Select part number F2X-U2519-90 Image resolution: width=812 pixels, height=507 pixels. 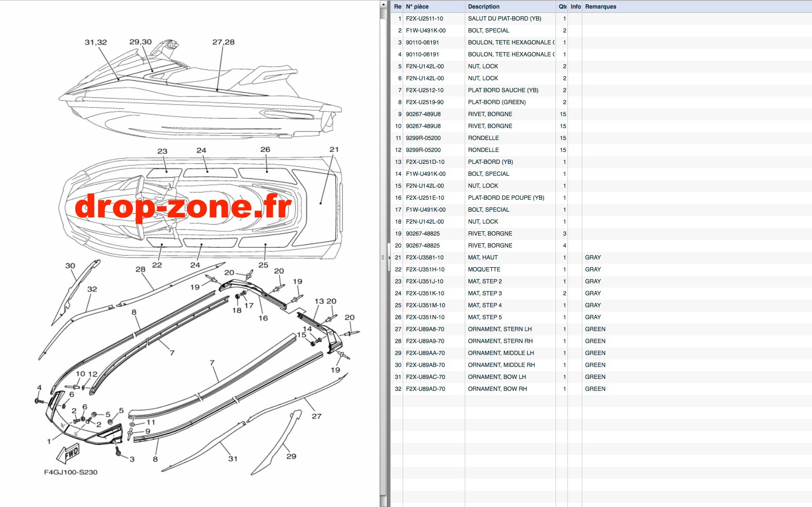(x=425, y=102)
